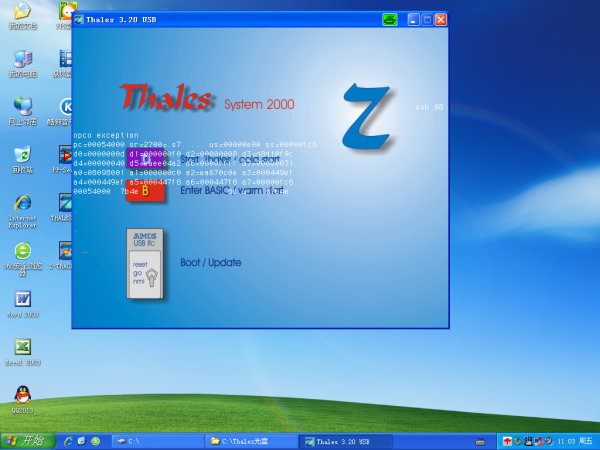Open the Start menu button
600x450 pixels.
pos(28,441)
